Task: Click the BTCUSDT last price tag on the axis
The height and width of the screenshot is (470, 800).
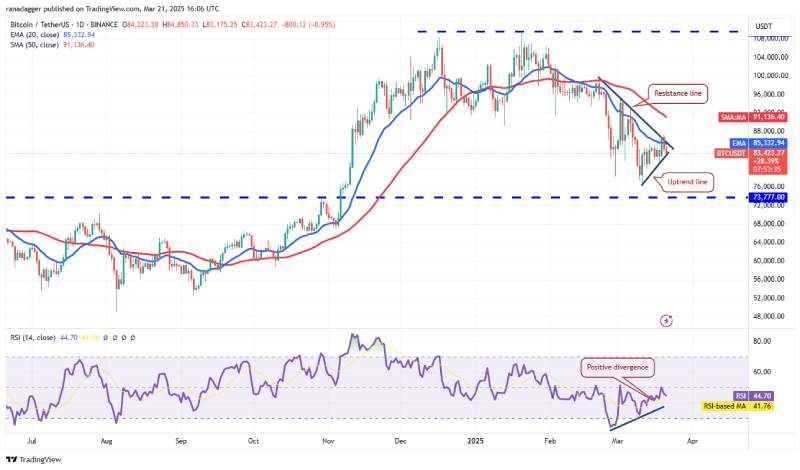Action: [751, 153]
